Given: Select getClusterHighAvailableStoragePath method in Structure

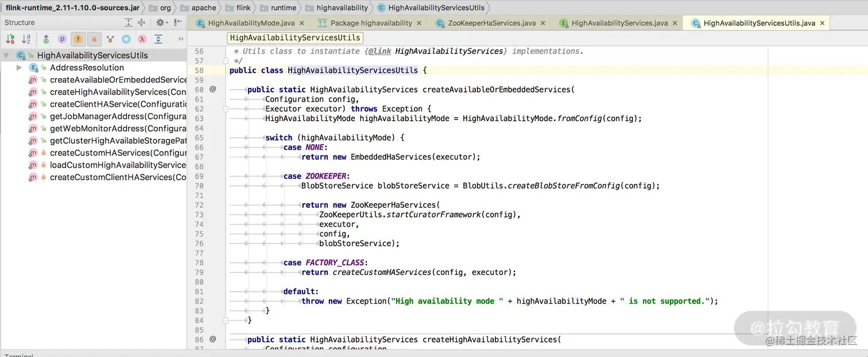Looking at the screenshot, I should pyautogui.click(x=118, y=141).
